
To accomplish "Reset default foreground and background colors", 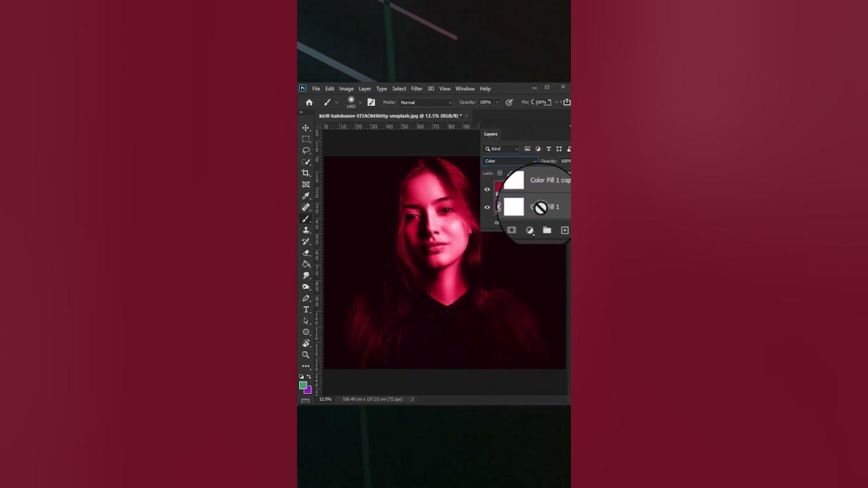I will point(302,376).
